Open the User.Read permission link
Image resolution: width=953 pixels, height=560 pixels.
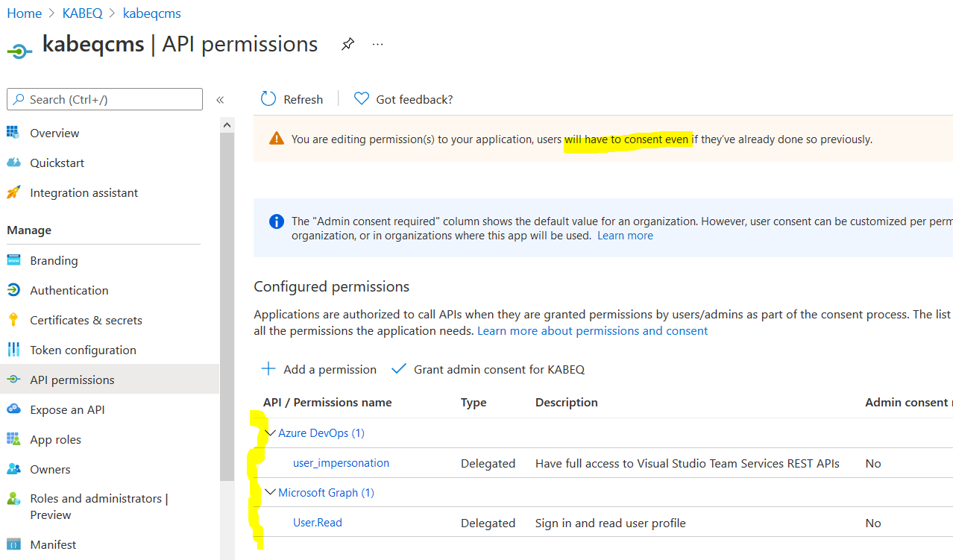[x=318, y=523]
